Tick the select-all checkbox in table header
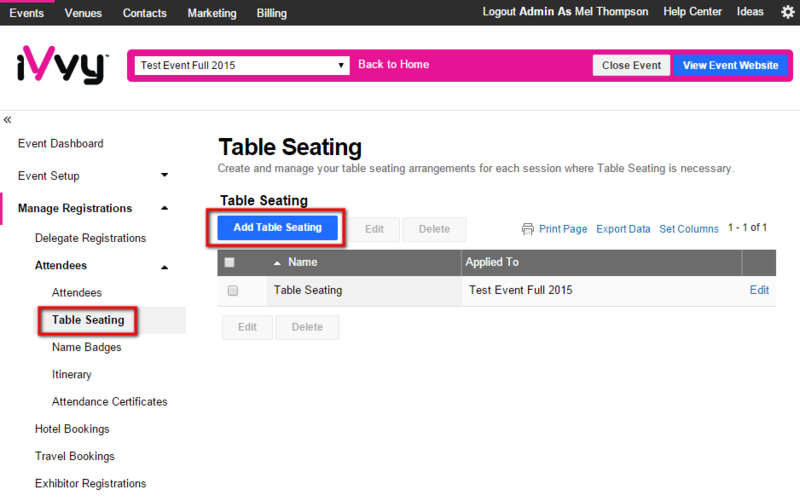800x501 pixels. coord(230,262)
